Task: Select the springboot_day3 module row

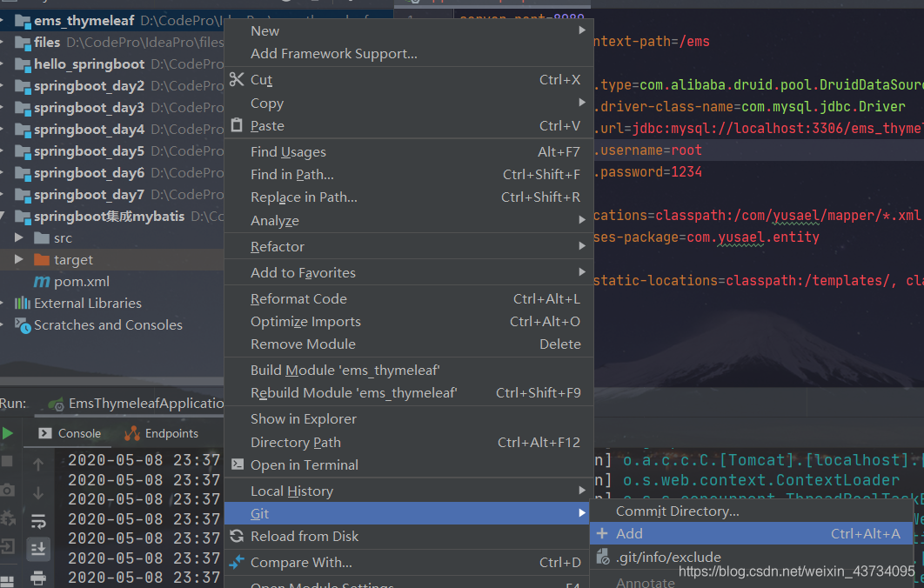Action: [112, 108]
